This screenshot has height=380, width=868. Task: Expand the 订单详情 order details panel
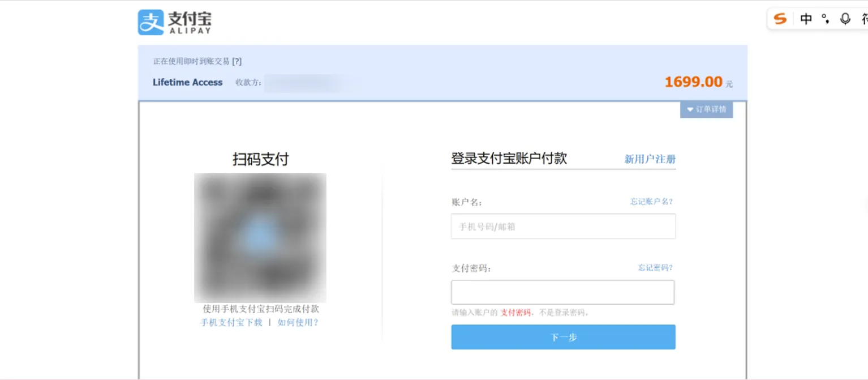point(706,109)
